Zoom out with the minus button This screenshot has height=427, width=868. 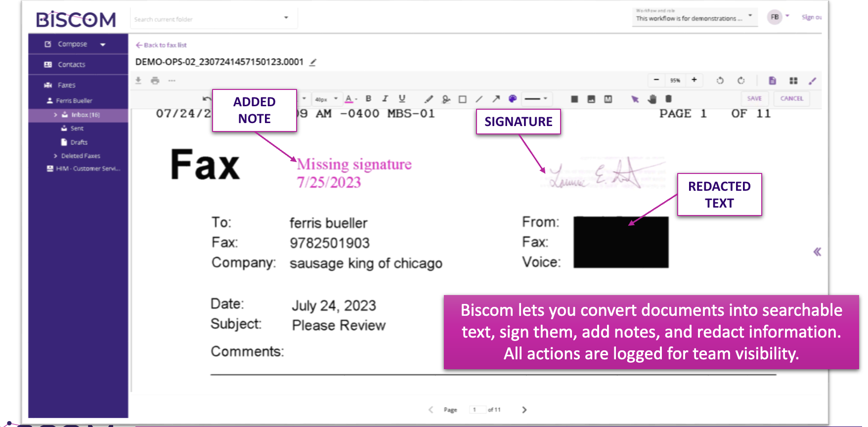click(x=656, y=80)
